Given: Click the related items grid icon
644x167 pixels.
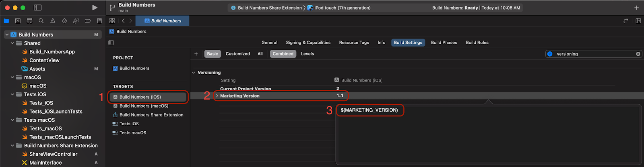Looking at the screenshot, I should (112, 21).
